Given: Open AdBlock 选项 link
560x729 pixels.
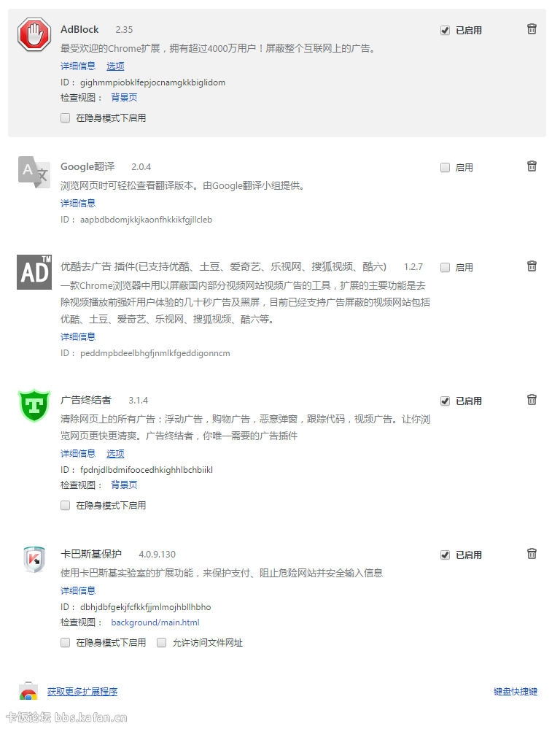Looking at the screenshot, I should (x=115, y=66).
